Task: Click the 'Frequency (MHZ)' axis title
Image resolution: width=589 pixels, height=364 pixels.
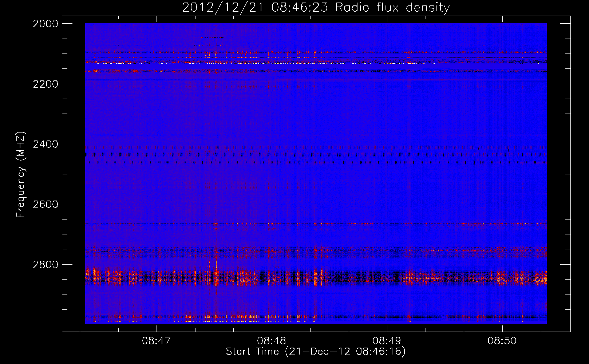Action: [21, 175]
